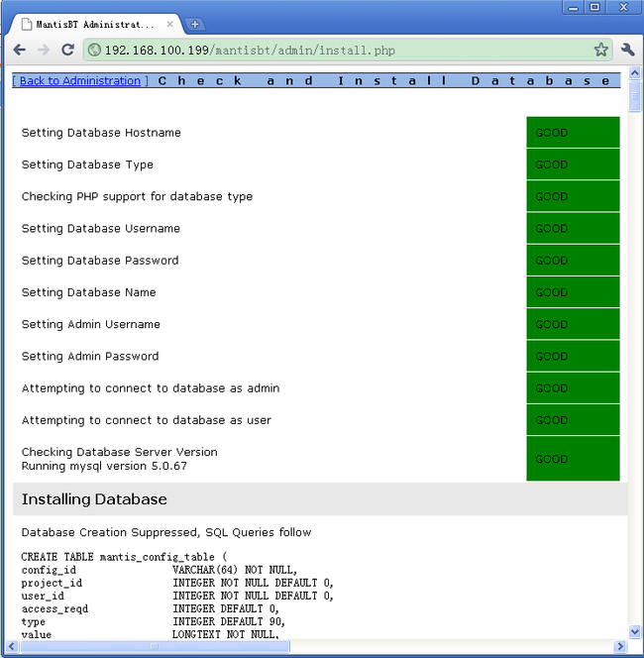This screenshot has width=644, height=658.
Task: Click the 'Installing Database' heading
Action: [94, 499]
